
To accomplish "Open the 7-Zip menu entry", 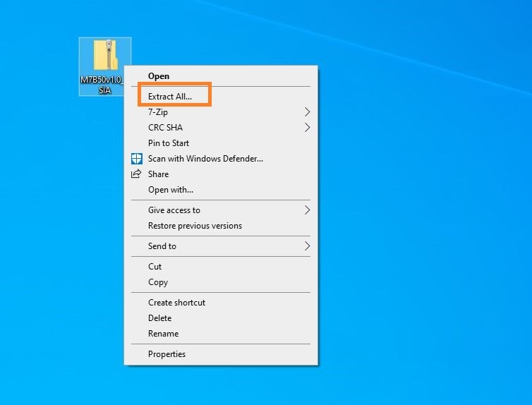I will click(158, 112).
